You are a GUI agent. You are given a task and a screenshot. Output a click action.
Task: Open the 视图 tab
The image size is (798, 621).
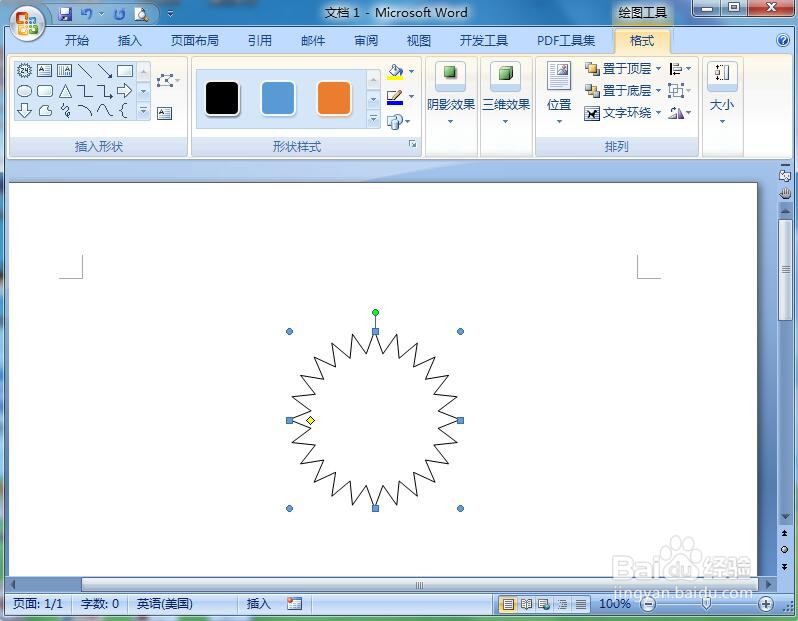click(419, 40)
